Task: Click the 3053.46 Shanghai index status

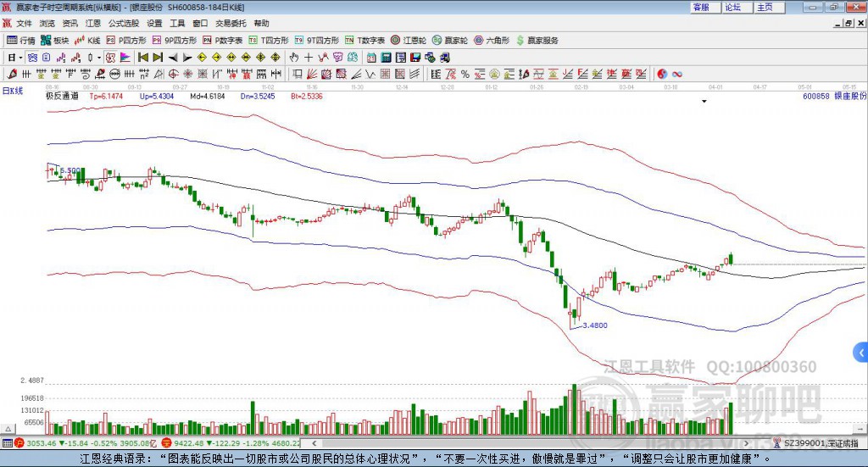Action: coord(41,443)
